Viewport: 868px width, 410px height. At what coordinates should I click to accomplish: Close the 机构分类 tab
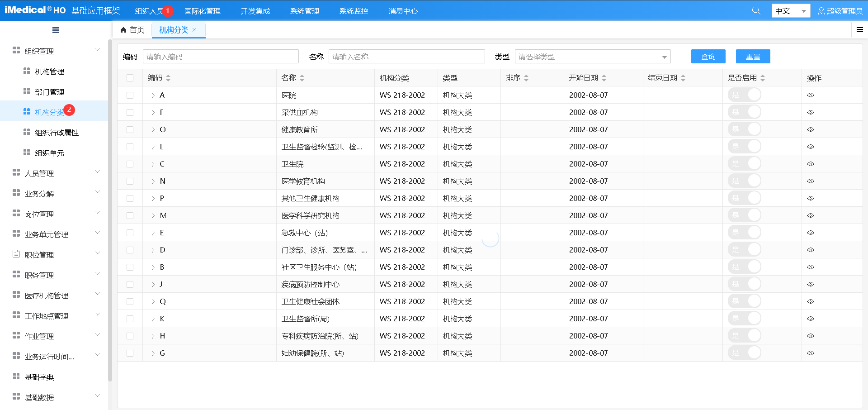click(x=195, y=30)
